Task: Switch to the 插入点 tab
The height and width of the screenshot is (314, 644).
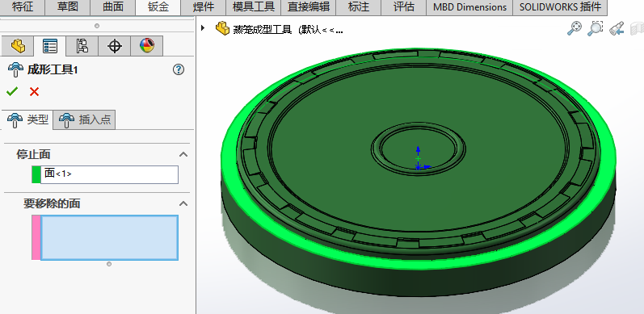Action: pos(84,119)
